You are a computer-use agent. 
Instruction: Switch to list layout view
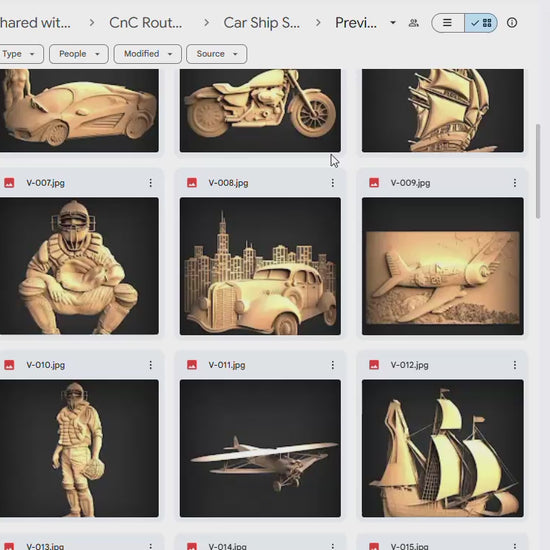click(x=448, y=23)
